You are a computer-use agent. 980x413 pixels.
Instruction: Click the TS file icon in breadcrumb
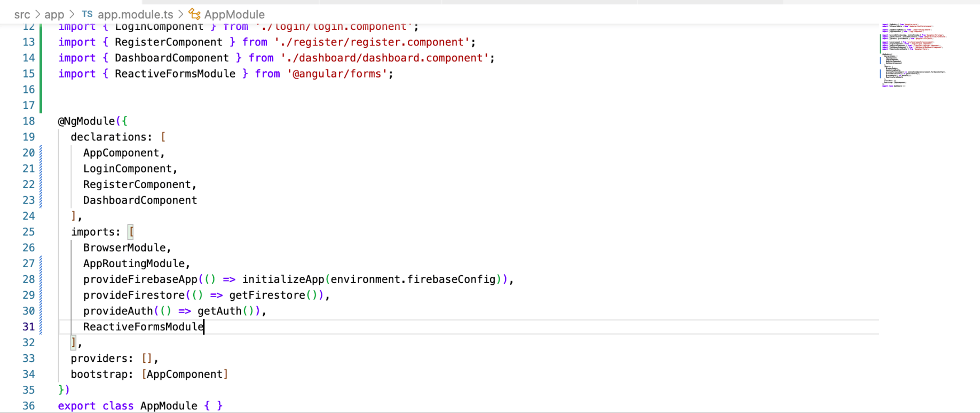point(87,14)
